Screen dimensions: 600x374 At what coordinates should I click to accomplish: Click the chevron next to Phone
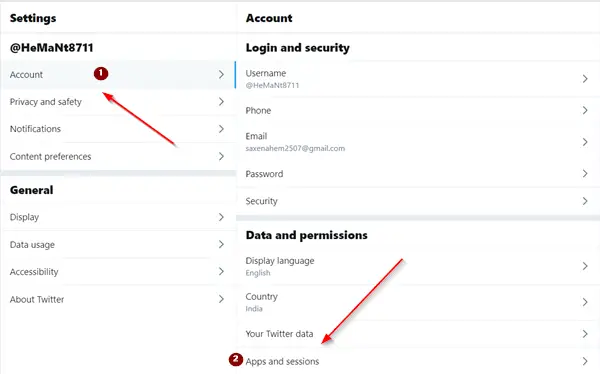click(x=585, y=111)
